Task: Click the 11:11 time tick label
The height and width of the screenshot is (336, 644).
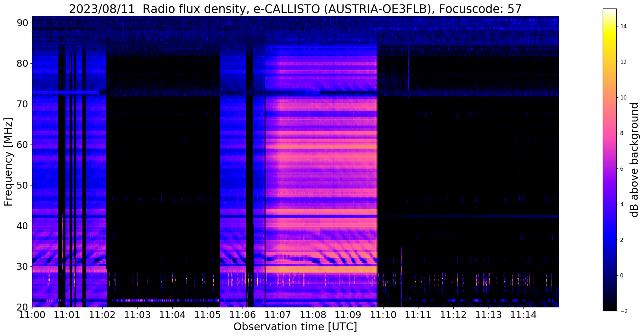Action: pyautogui.click(x=418, y=315)
